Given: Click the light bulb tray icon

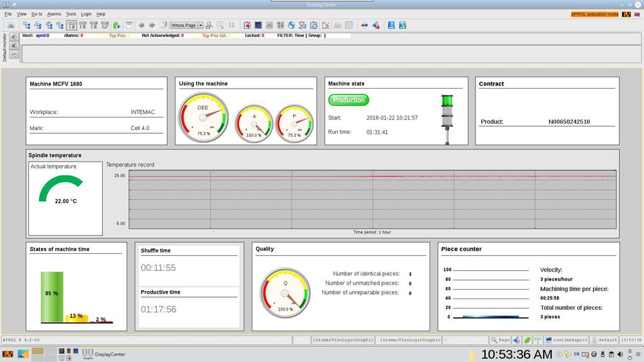Looking at the screenshot, I should pos(567,354).
